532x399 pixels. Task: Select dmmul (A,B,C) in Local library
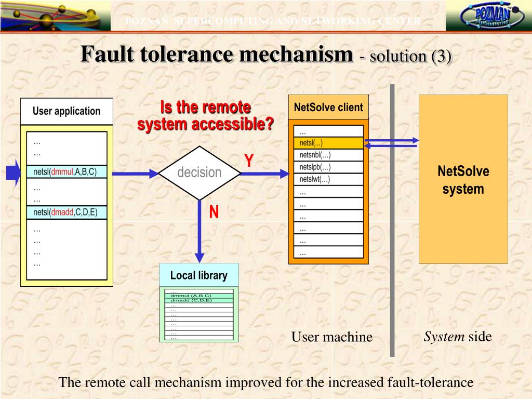[199, 296]
